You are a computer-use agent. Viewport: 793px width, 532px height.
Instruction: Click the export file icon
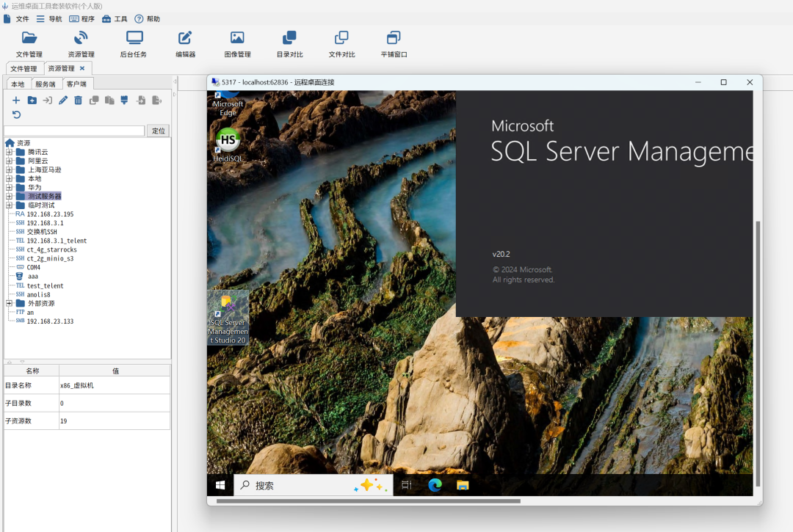(x=157, y=100)
